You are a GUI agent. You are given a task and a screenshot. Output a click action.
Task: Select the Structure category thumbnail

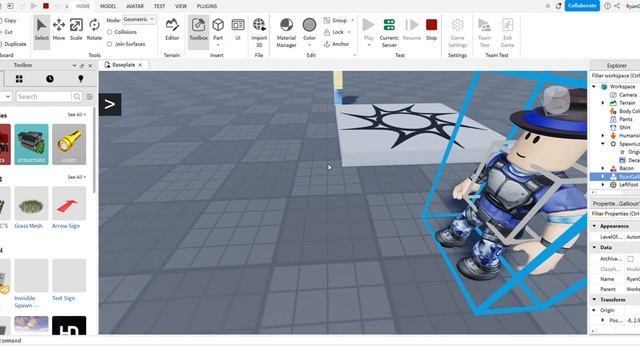click(x=31, y=144)
